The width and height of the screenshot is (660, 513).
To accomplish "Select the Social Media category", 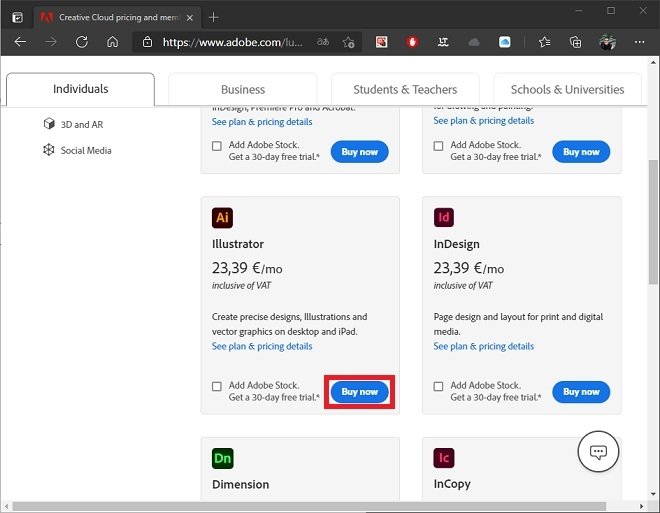I will [77, 150].
